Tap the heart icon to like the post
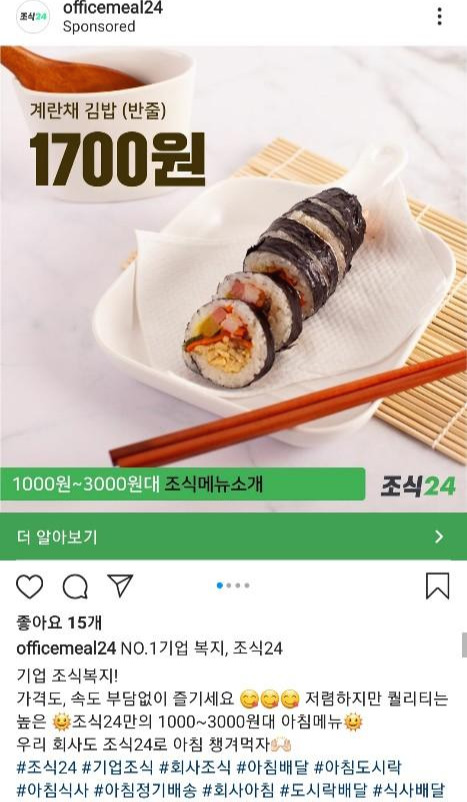The height and width of the screenshot is (802, 467). (30, 586)
